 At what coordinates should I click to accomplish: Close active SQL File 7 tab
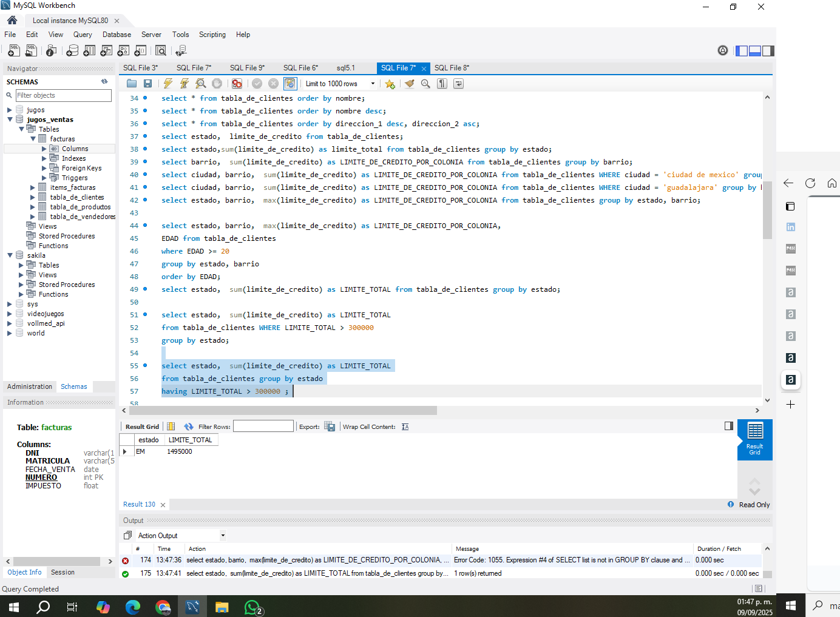coord(424,69)
